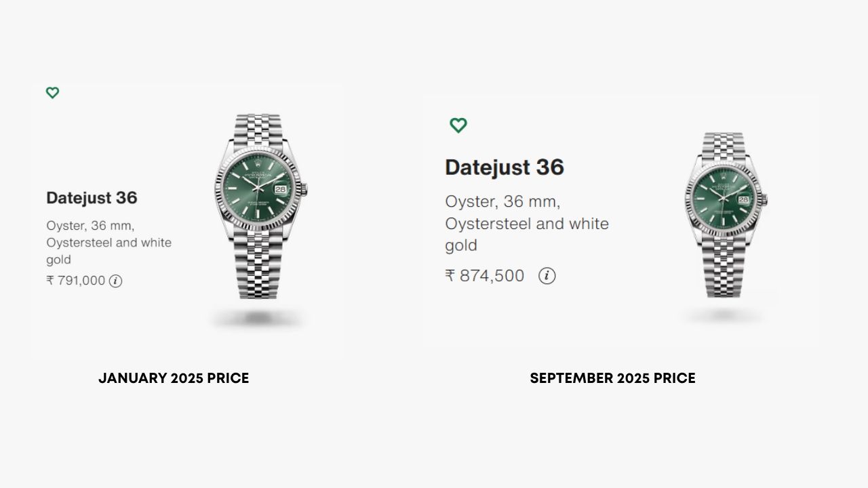Viewport: 868px width, 488px height.
Task: Click info icon next to ₹ 874,500
Action: [x=547, y=276]
